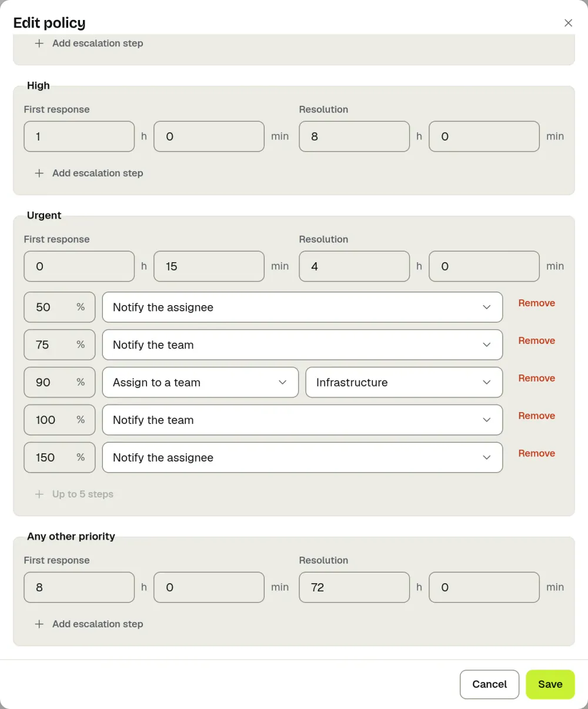
Task: Click the High section heading
Action: (x=38, y=85)
